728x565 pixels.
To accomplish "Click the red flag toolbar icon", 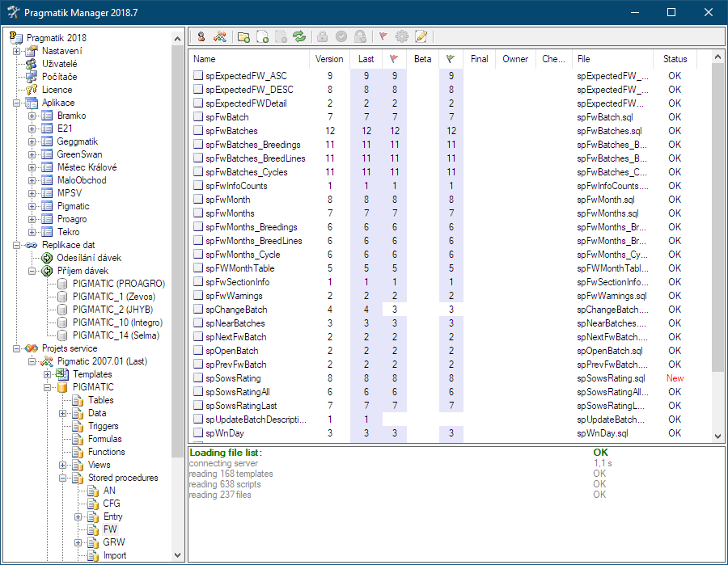I will click(x=383, y=36).
